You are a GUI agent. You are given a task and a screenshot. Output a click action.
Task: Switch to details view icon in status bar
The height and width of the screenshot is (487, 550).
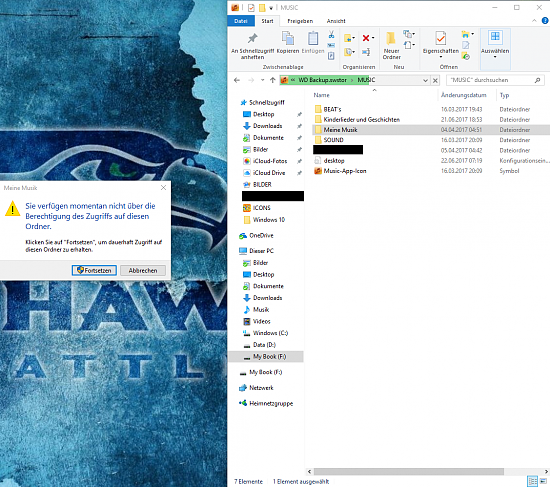pos(532,481)
